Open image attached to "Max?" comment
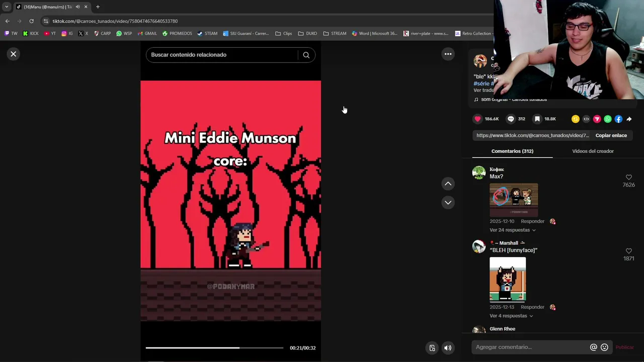644x362 pixels. [x=514, y=200]
